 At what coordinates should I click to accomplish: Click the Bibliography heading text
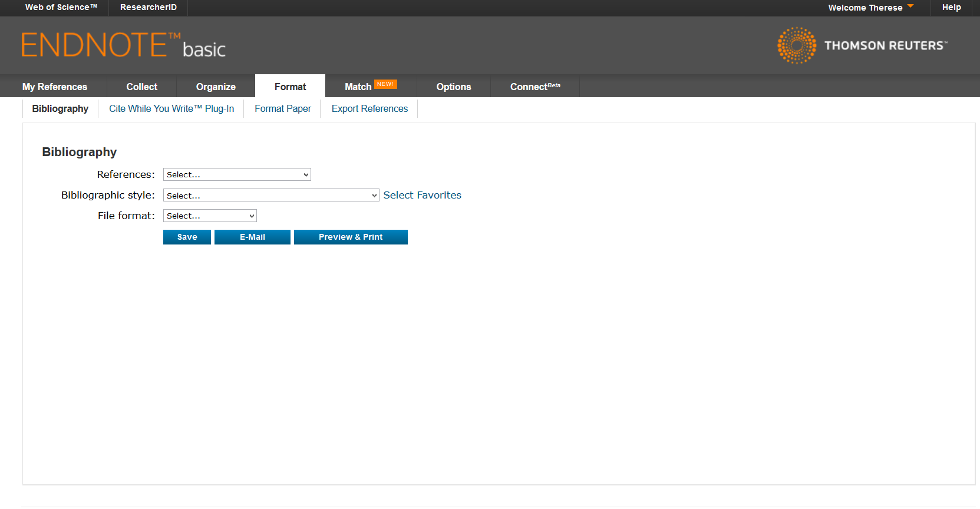(80, 152)
